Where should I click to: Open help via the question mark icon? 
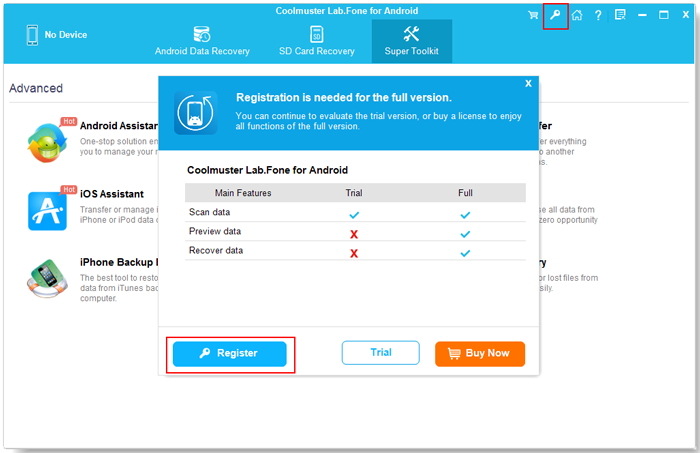[598, 16]
